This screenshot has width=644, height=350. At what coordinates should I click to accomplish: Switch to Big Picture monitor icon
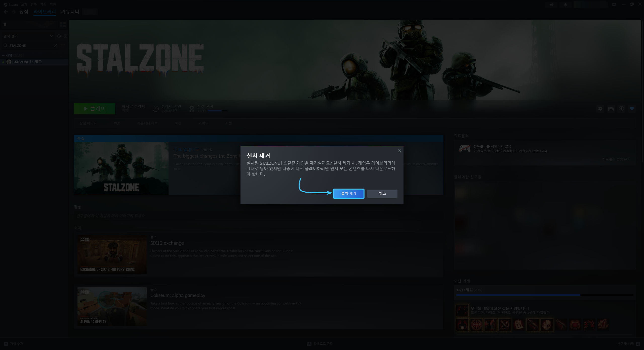pos(614,5)
